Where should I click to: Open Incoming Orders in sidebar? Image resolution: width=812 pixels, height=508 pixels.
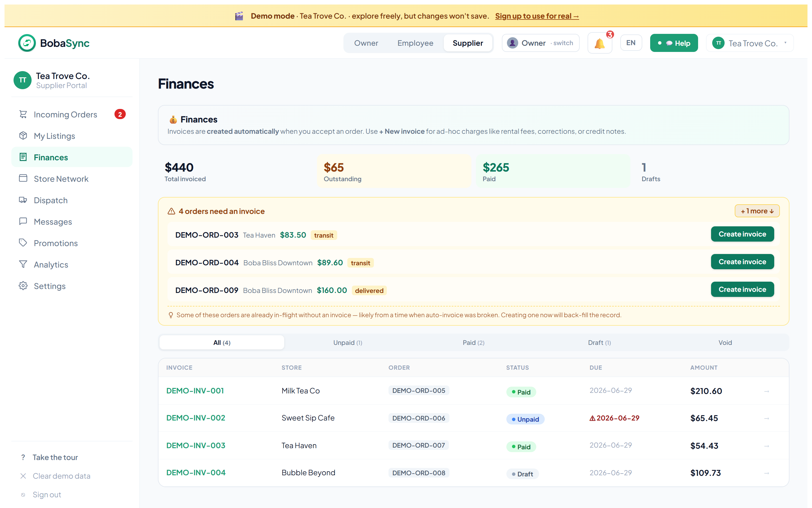coord(72,114)
